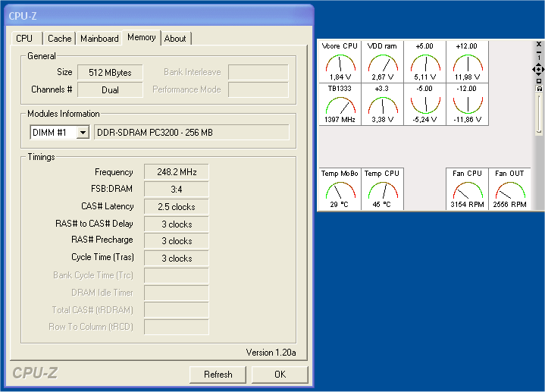This screenshot has height=392, width=545.
Task: Click the Cycle Time (Tras) value field
Action: point(177,258)
